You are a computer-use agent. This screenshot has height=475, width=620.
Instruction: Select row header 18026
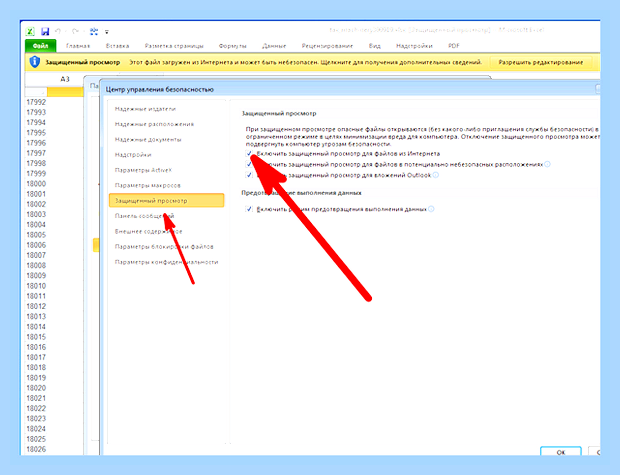pos(36,449)
